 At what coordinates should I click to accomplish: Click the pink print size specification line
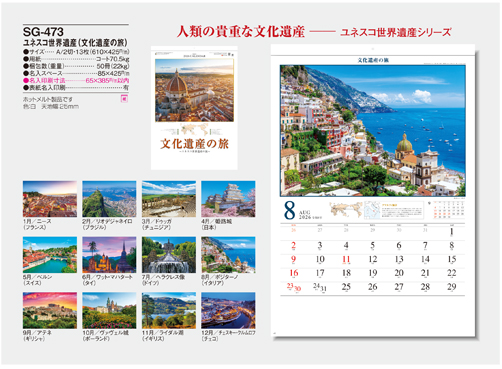click(x=76, y=80)
